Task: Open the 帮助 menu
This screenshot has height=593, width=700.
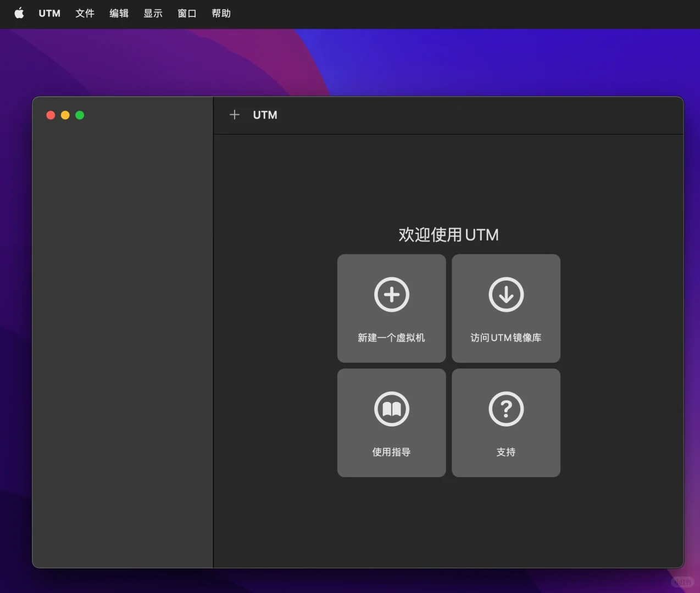Action: pyautogui.click(x=221, y=13)
